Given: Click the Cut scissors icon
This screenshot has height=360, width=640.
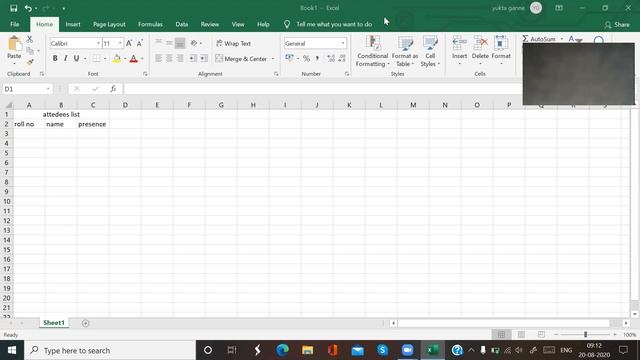Looking at the screenshot, I should (x=29, y=40).
